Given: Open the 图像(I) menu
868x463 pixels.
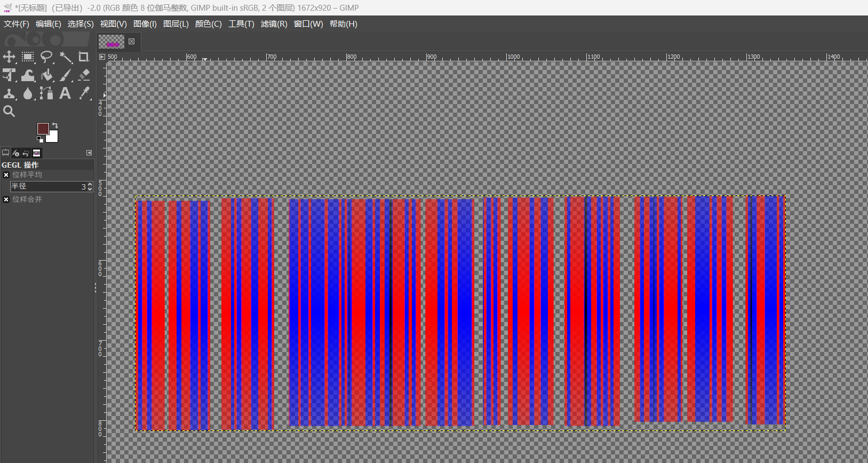Looking at the screenshot, I should (x=145, y=24).
